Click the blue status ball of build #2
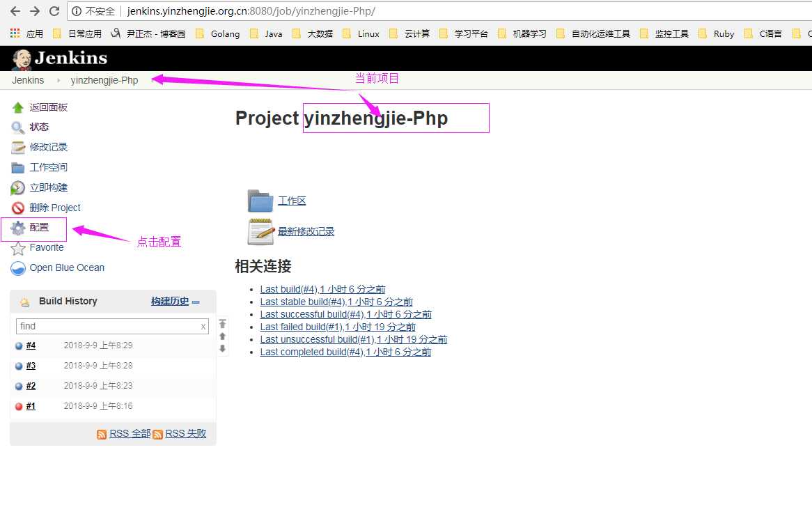The width and height of the screenshot is (812, 521). pyautogui.click(x=19, y=387)
